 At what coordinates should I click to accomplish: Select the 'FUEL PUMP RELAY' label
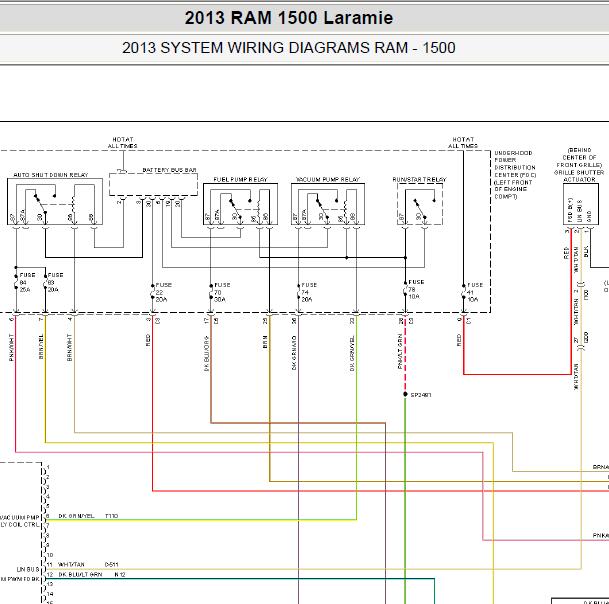[240, 179]
